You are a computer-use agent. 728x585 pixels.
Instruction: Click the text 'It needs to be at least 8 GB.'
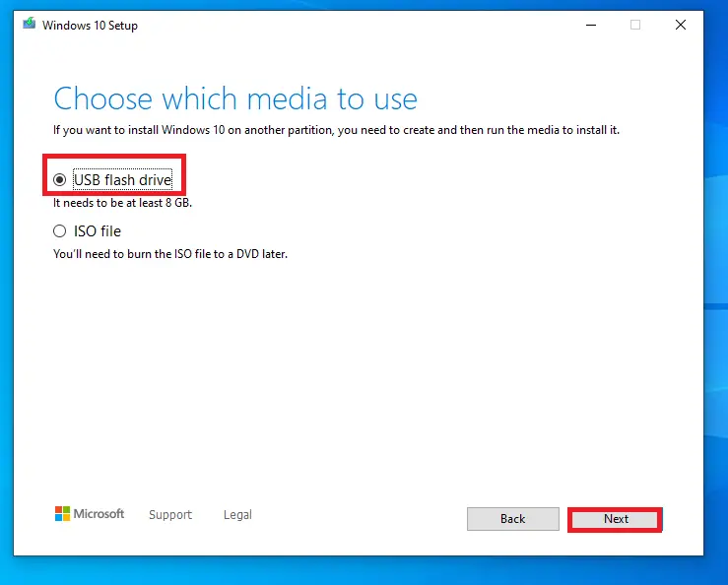122,203
